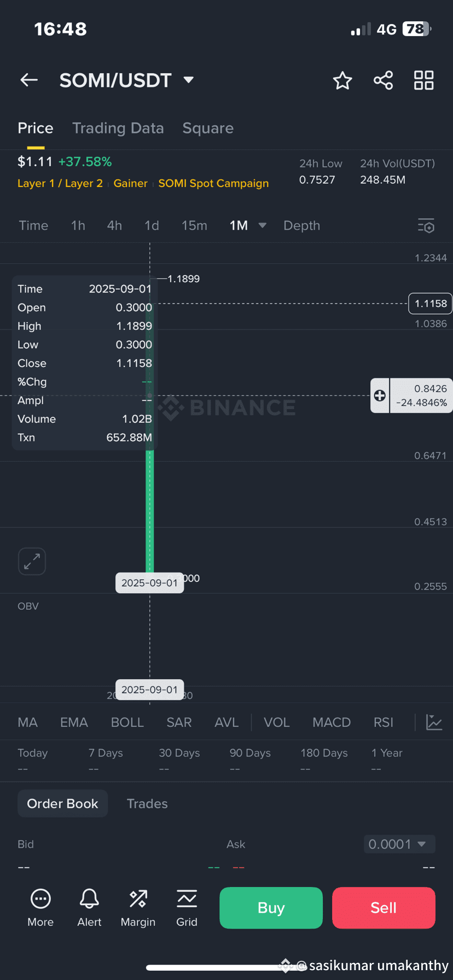The image size is (453, 980).
Task: Open the four-square grid menu icon
Action: [x=423, y=80]
